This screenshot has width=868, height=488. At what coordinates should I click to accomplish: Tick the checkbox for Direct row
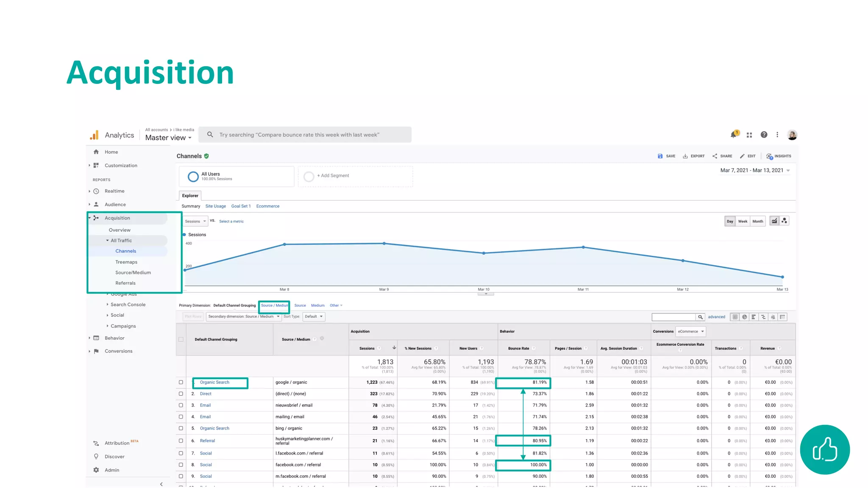[181, 394]
